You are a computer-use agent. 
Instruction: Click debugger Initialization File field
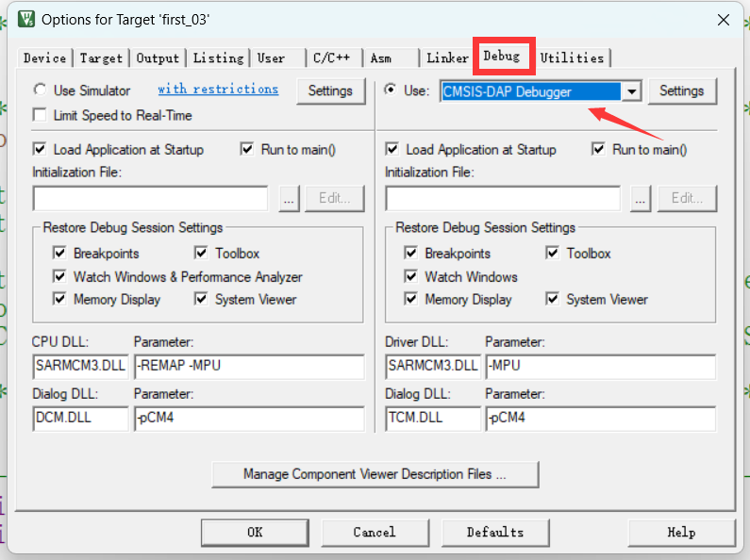click(503, 198)
